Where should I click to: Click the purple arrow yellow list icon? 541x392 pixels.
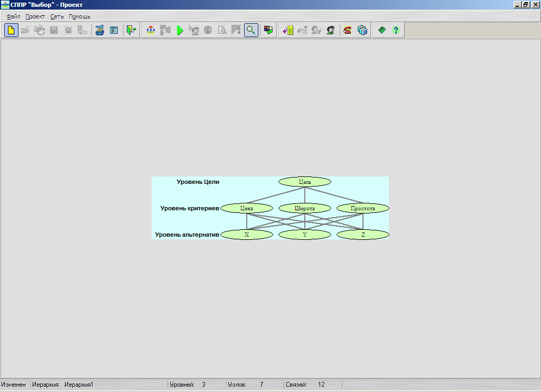[288, 30]
